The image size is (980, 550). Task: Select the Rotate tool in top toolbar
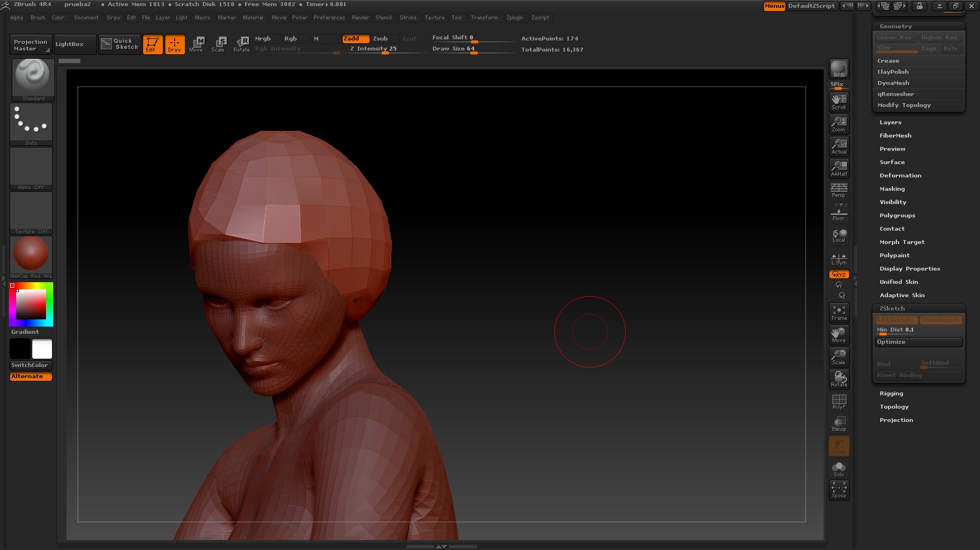click(241, 44)
